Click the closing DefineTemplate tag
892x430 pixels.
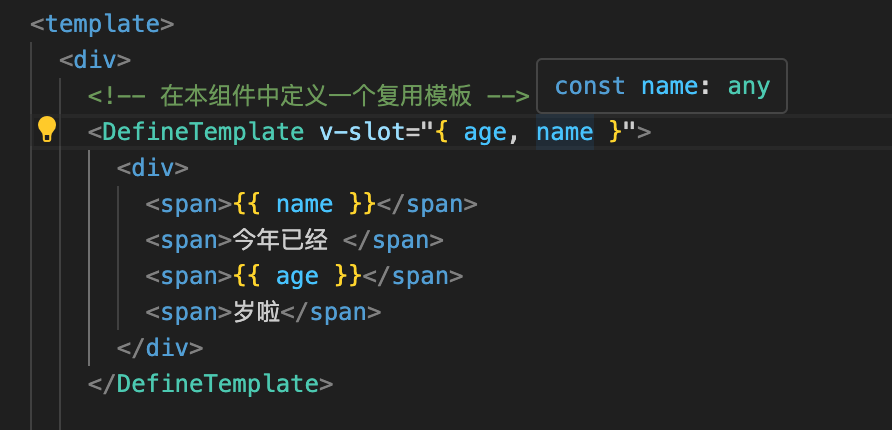[210, 384]
